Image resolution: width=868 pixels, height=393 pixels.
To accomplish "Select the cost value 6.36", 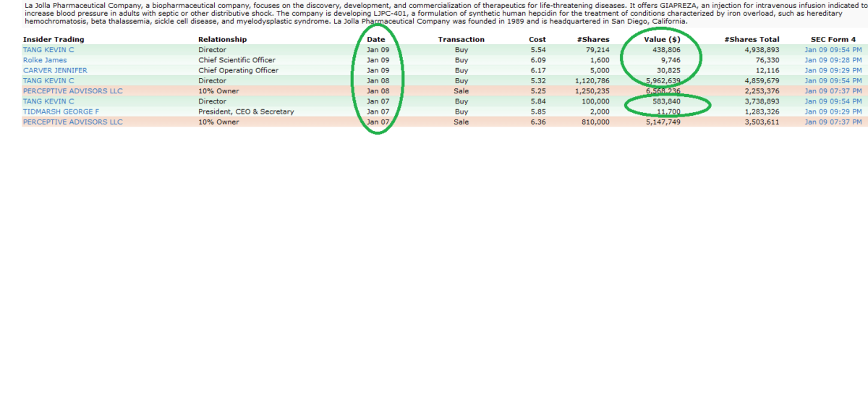I will point(537,122).
